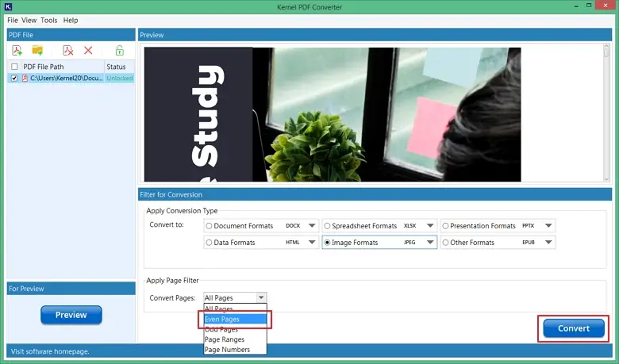
Task: Open the DOCX document format dropdown
Action: (x=312, y=226)
